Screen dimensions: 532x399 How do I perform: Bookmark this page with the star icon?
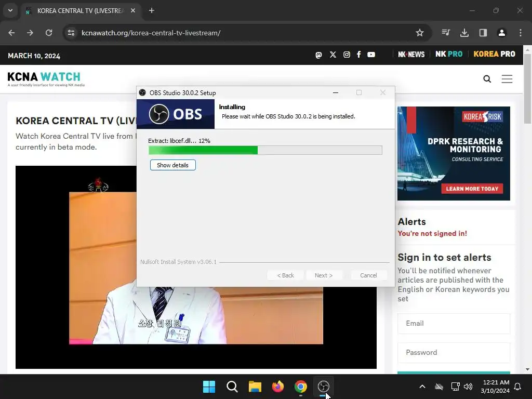(x=420, y=33)
